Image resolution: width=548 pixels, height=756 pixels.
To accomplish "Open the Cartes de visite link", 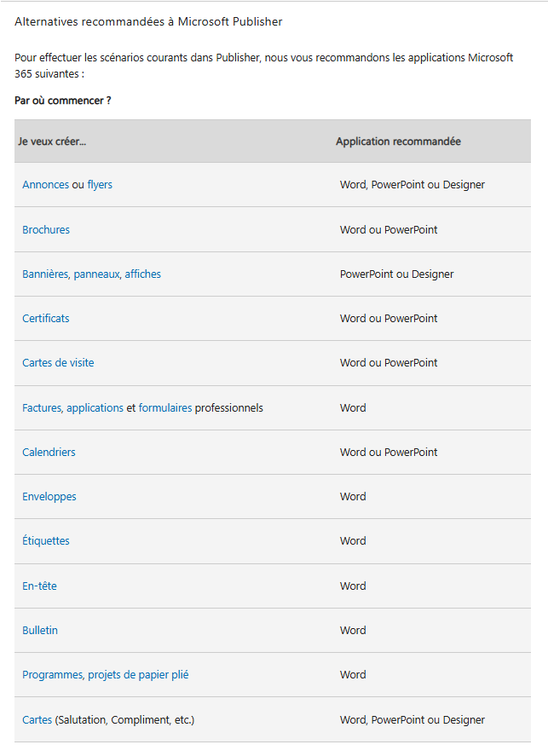I will point(58,362).
